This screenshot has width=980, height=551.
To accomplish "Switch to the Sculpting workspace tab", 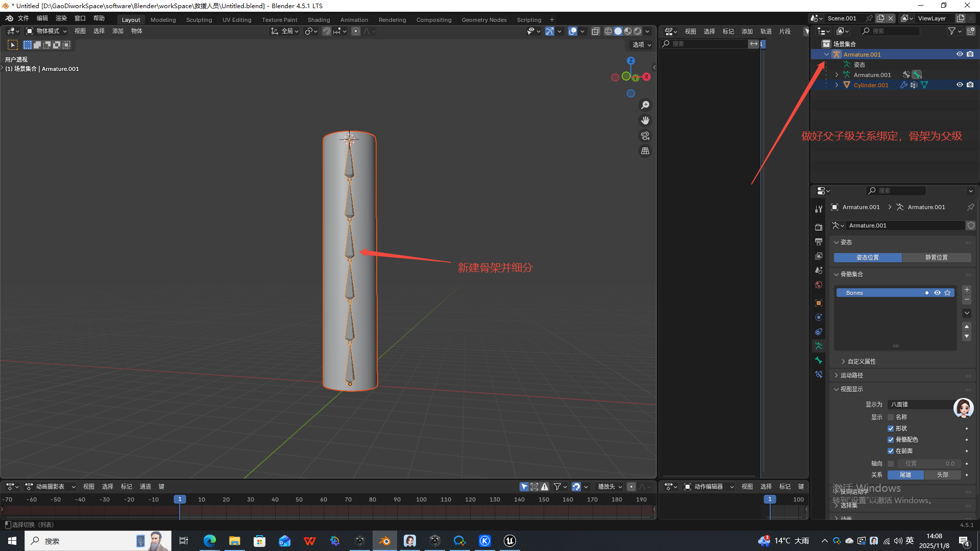I will tap(199, 20).
